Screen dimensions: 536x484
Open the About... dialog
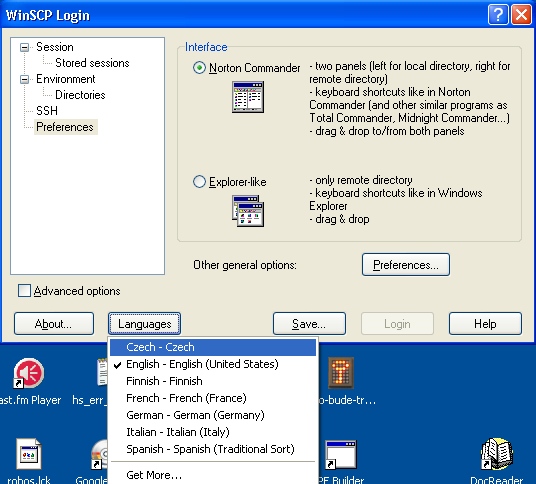point(54,323)
